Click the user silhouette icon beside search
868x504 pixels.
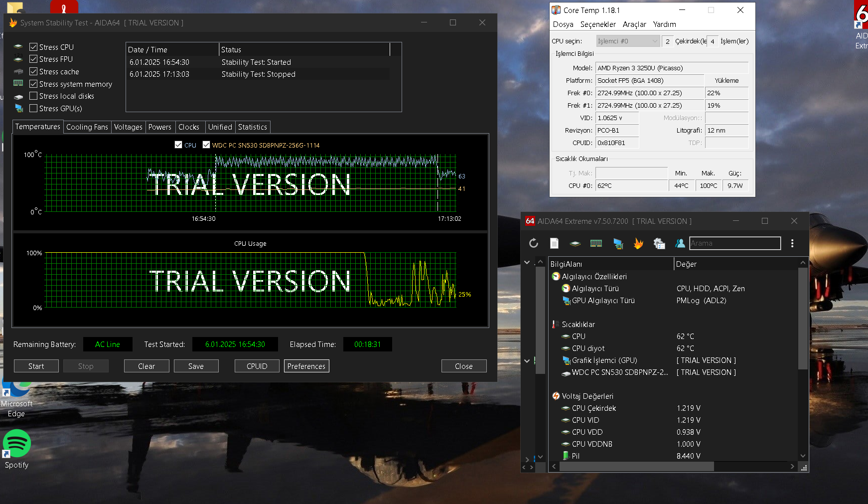(680, 243)
